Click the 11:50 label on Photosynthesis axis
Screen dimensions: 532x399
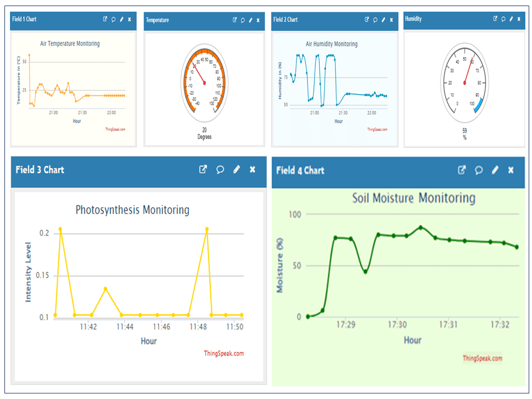pos(235,327)
